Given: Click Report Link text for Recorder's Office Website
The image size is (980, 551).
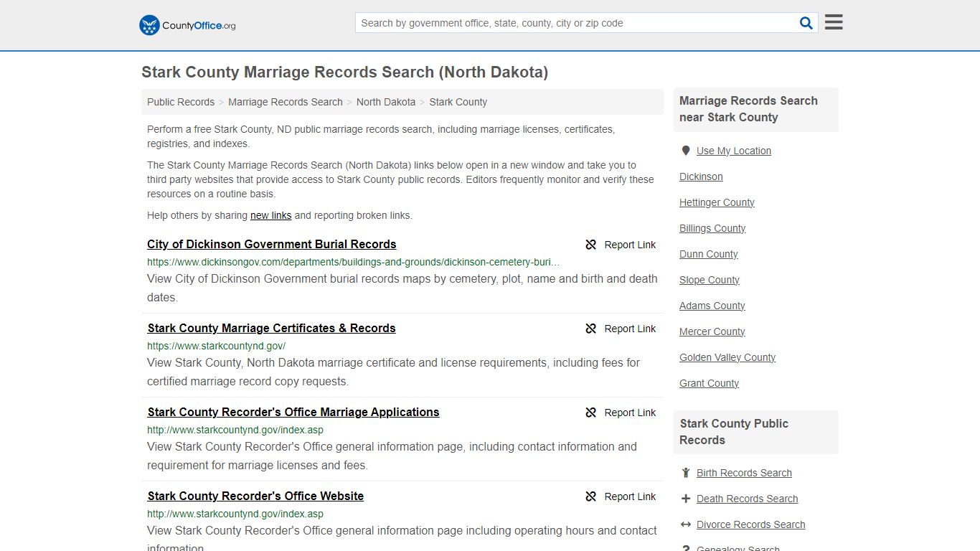Looking at the screenshot, I should pos(630,496).
